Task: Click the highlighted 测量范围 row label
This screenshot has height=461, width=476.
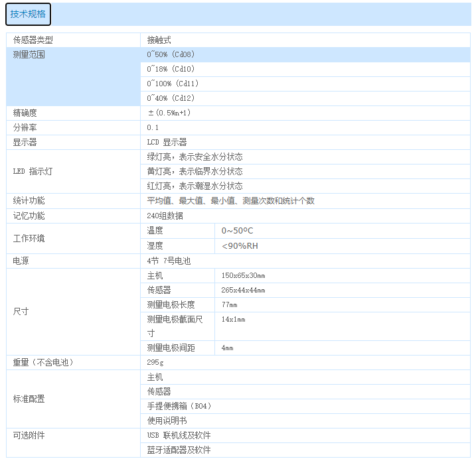Action: [29, 55]
